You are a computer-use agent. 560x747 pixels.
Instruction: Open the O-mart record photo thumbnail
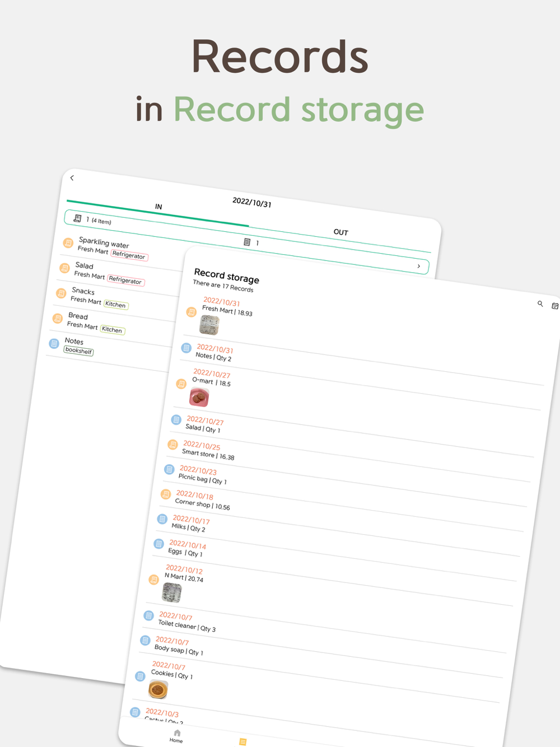point(199,398)
